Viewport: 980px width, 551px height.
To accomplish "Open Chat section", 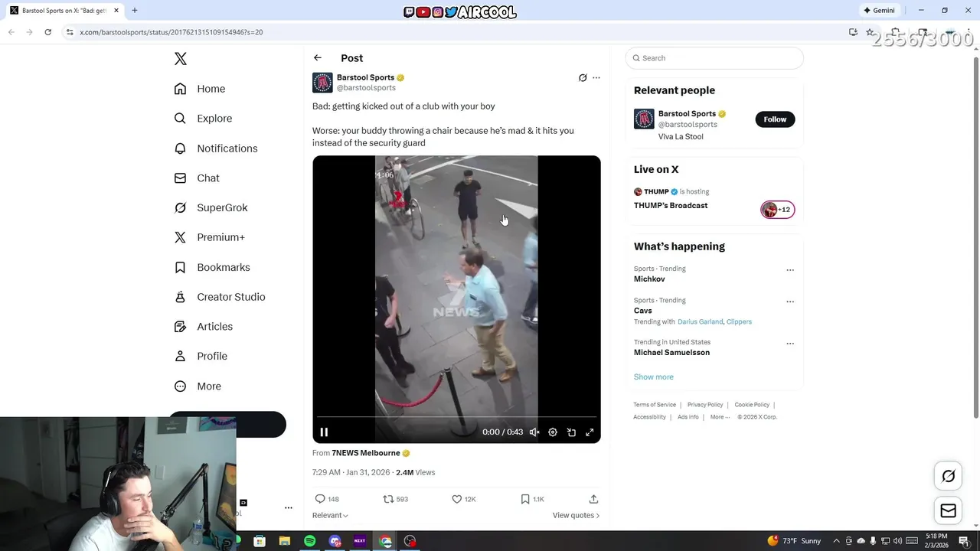I will point(197,178).
